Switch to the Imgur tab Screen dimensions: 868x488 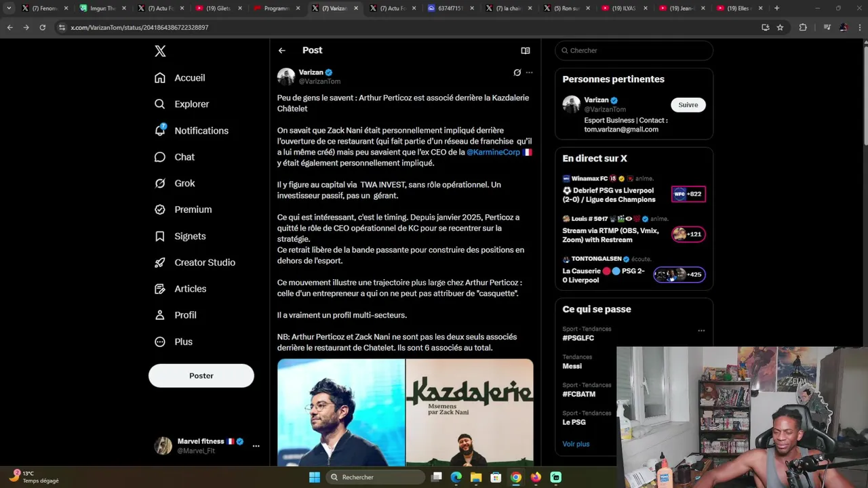[102, 8]
